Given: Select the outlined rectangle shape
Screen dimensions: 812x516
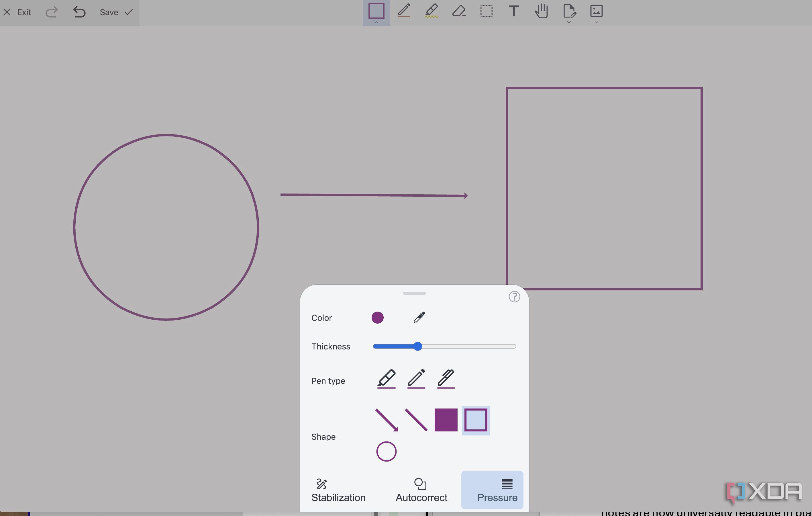Looking at the screenshot, I should [x=475, y=420].
